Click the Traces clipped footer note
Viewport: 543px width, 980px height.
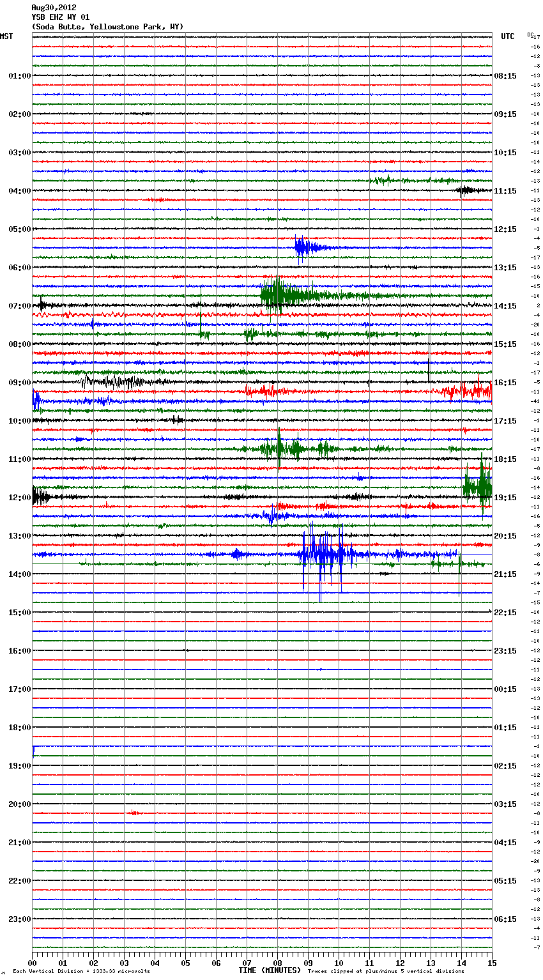click(386, 971)
